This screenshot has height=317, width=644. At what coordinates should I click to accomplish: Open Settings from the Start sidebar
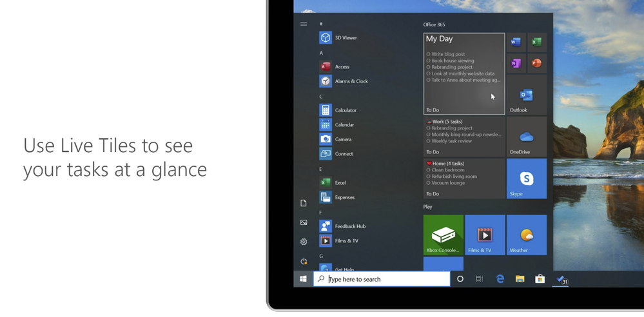coord(304,242)
